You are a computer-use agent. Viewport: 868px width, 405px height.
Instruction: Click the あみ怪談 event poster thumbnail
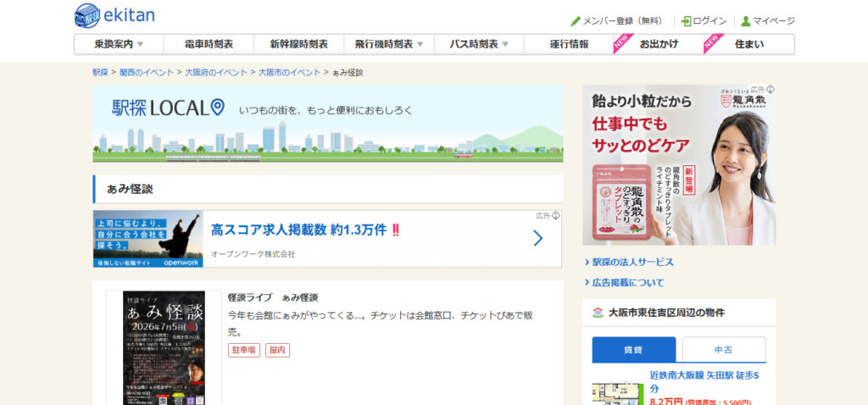coord(164,347)
